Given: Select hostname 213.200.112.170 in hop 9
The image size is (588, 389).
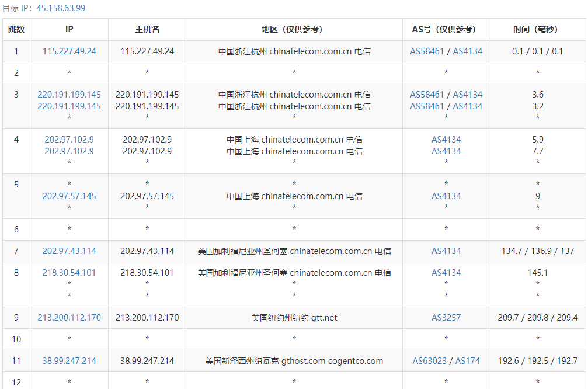Looking at the screenshot, I should [x=147, y=318].
